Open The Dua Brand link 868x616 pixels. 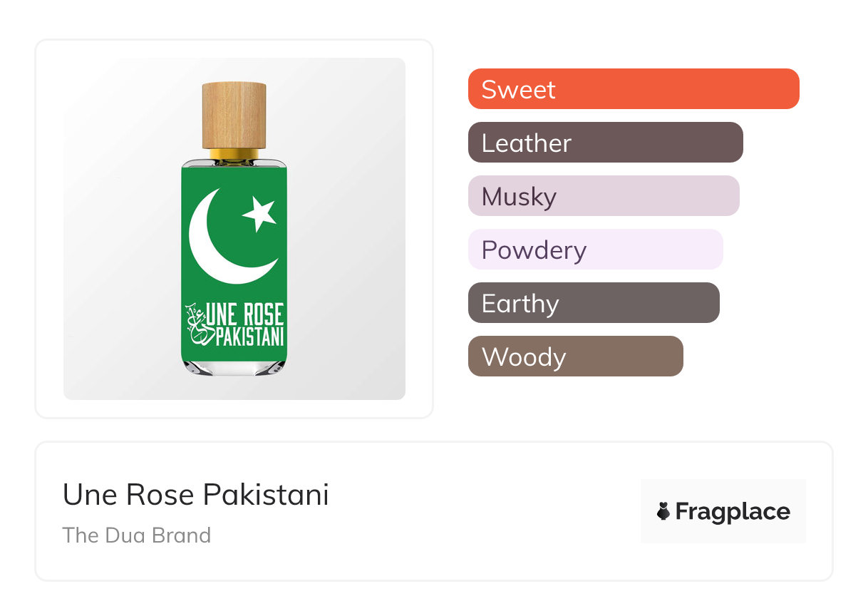136,535
